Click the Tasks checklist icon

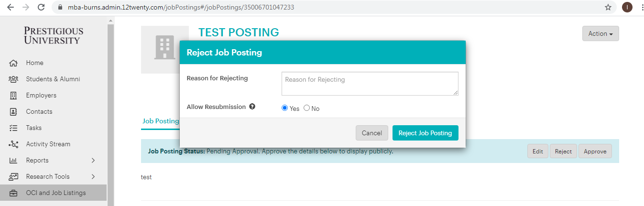(x=13, y=128)
